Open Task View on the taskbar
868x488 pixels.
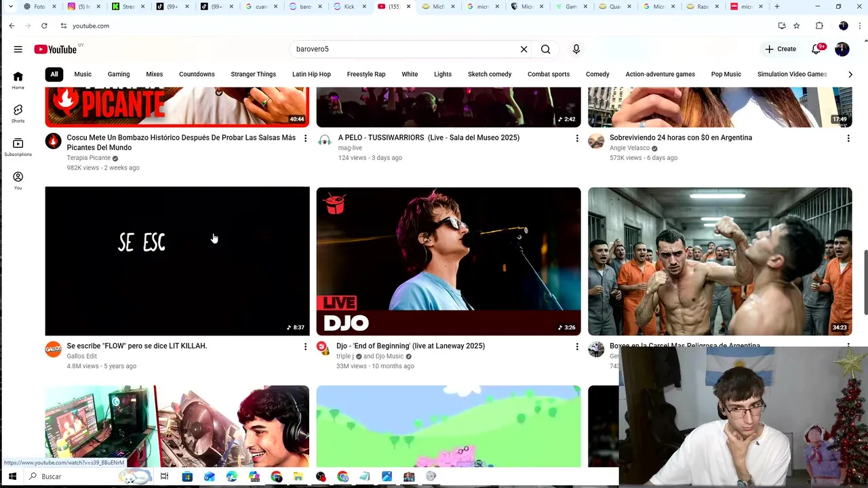tap(164, 476)
